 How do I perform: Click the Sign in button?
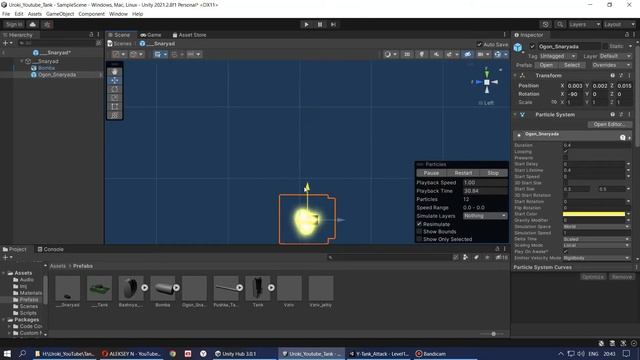click(14, 24)
